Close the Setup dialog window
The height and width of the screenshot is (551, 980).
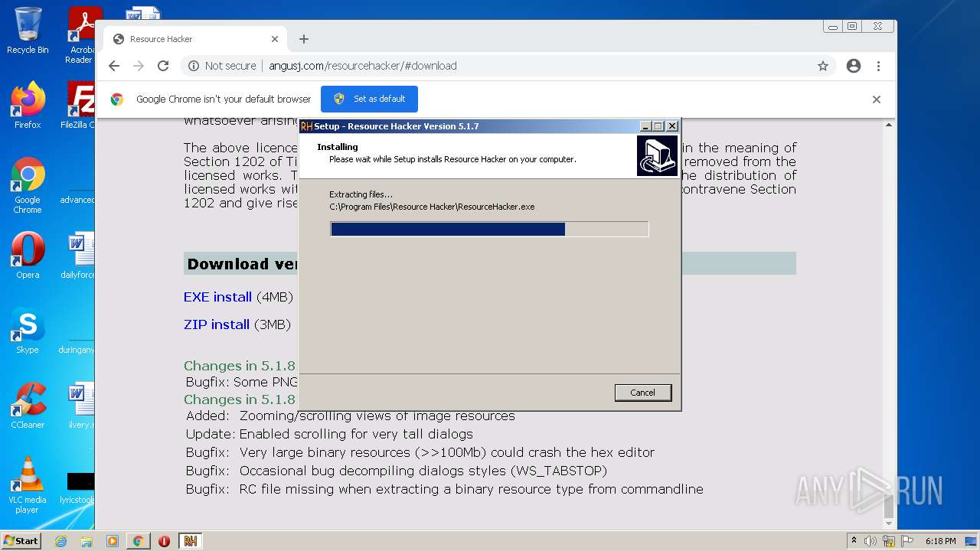672,126
